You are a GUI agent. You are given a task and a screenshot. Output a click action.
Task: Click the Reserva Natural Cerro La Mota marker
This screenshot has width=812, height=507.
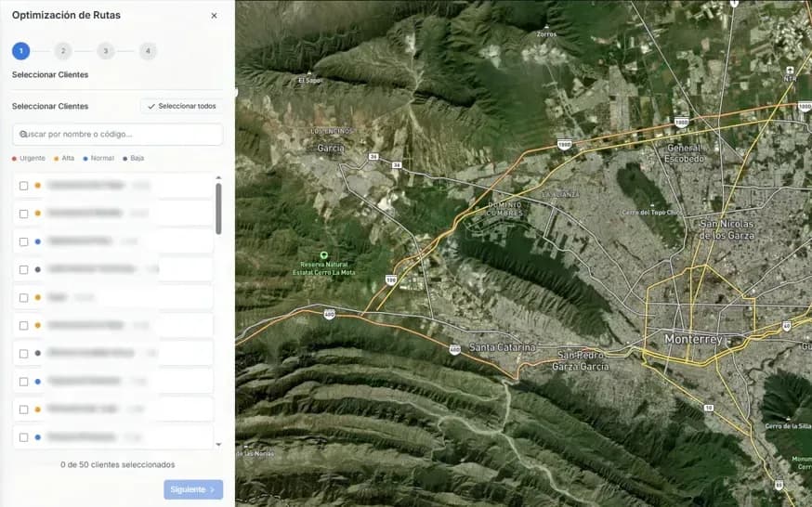[x=324, y=255]
